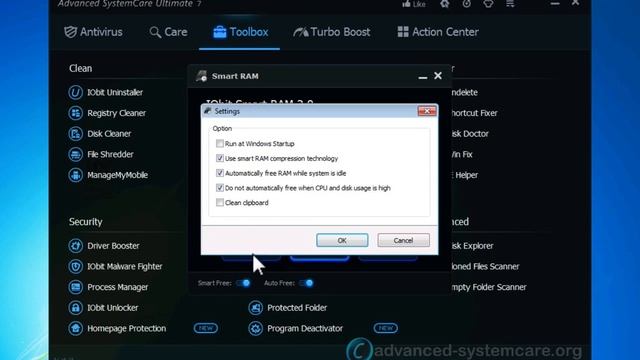The height and width of the screenshot is (360, 640).
Task: Click Program Deactivator label
Action: (x=305, y=328)
